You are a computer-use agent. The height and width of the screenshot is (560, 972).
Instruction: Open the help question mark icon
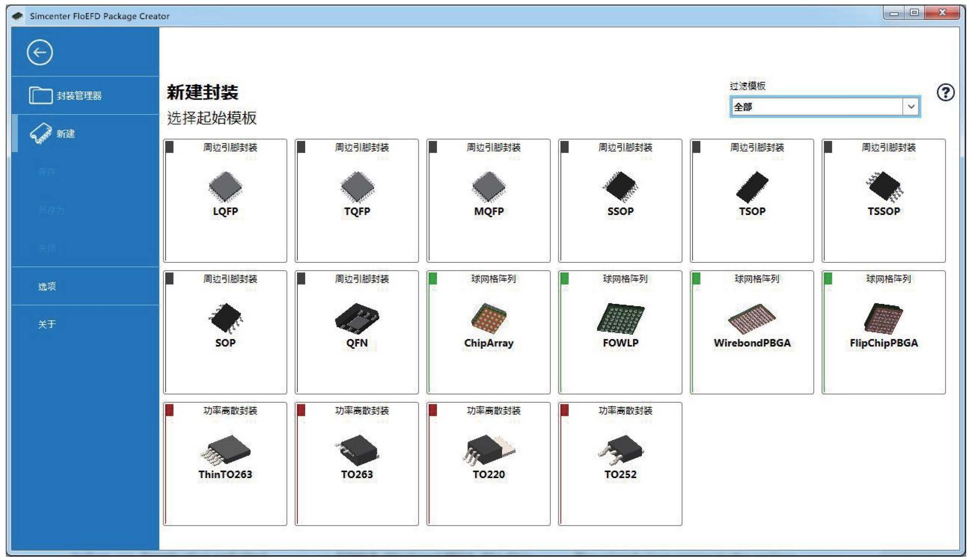(945, 93)
